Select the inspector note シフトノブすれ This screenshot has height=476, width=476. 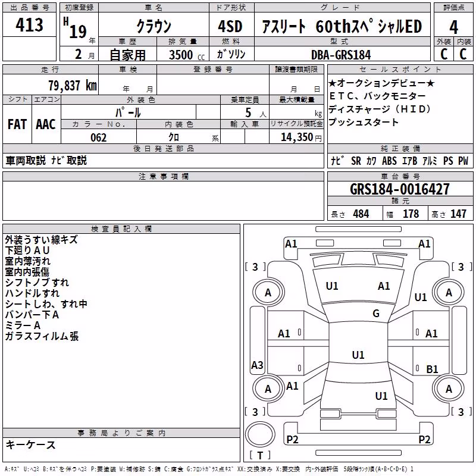[x=37, y=282]
